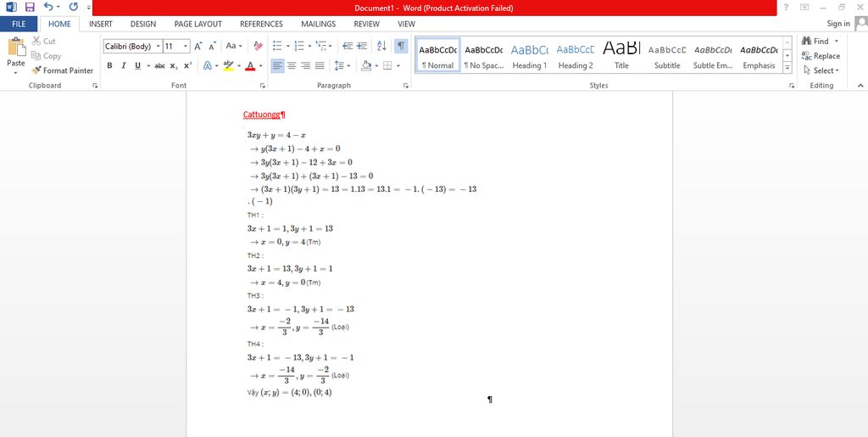
Task: Click the Cattuongg text in document
Action: click(x=262, y=115)
